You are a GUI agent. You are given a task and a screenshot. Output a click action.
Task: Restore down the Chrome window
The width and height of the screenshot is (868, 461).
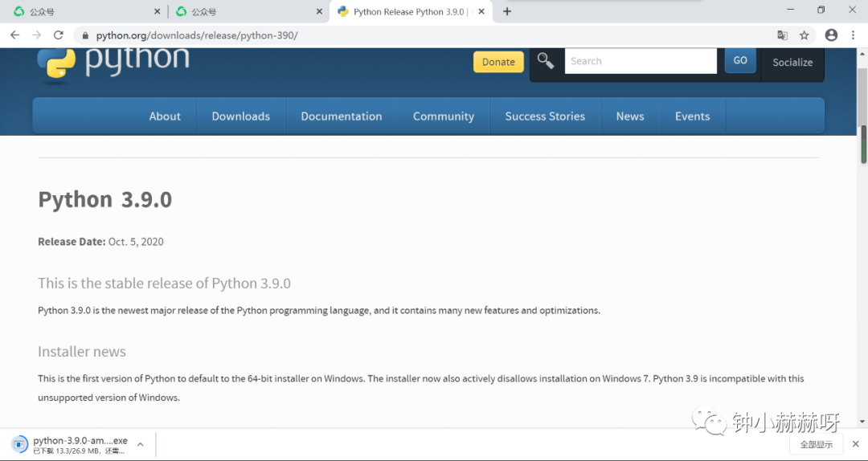821,10
